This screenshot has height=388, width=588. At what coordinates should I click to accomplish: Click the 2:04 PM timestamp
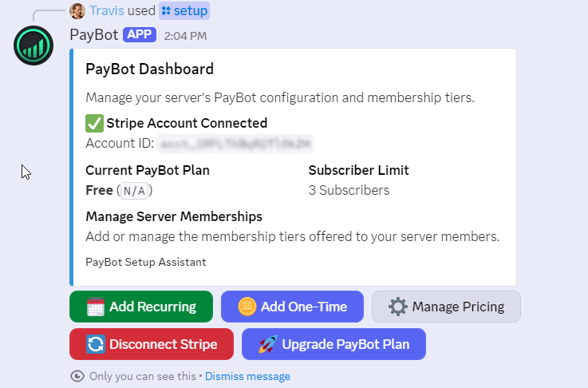(x=185, y=36)
